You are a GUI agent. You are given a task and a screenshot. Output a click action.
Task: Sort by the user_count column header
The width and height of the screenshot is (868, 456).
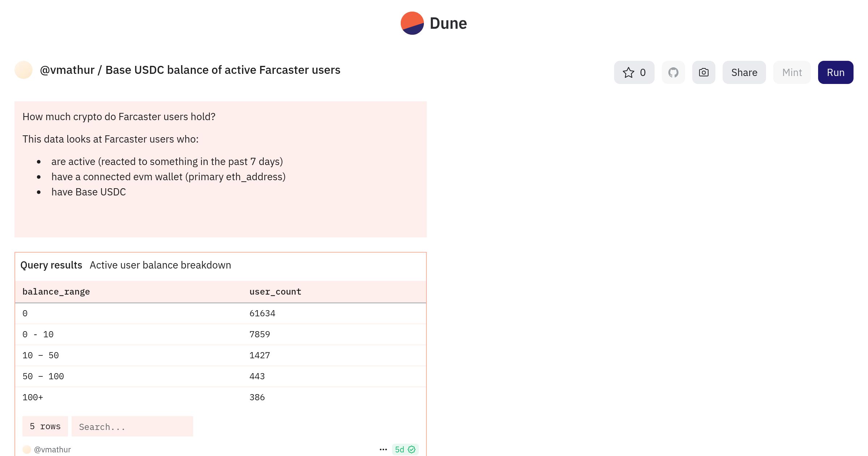275,292
